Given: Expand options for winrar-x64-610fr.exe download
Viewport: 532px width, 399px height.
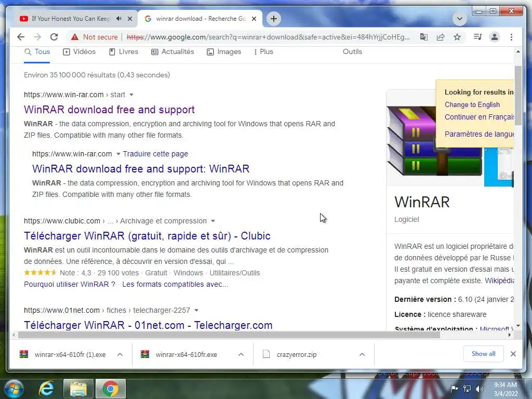Looking at the screenshot, I should pyautogui.click(x=241, y=354).
